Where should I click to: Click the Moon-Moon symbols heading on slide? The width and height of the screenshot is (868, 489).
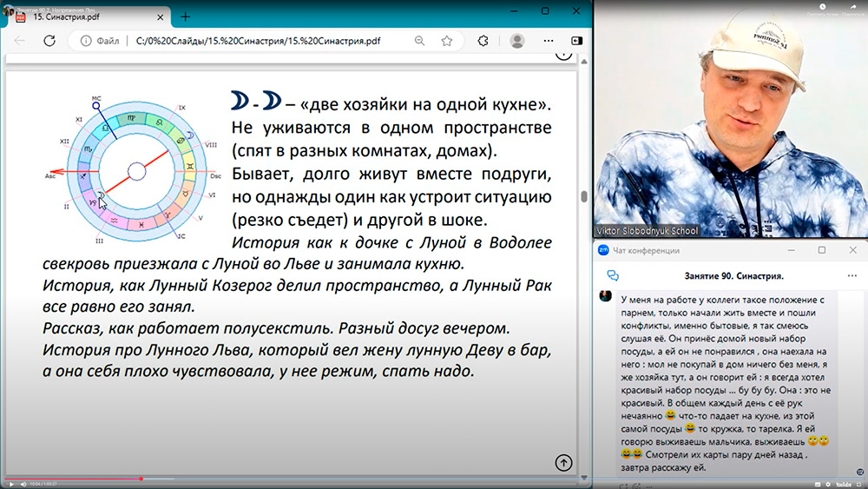pyautogui.click(x=256, y=102)
